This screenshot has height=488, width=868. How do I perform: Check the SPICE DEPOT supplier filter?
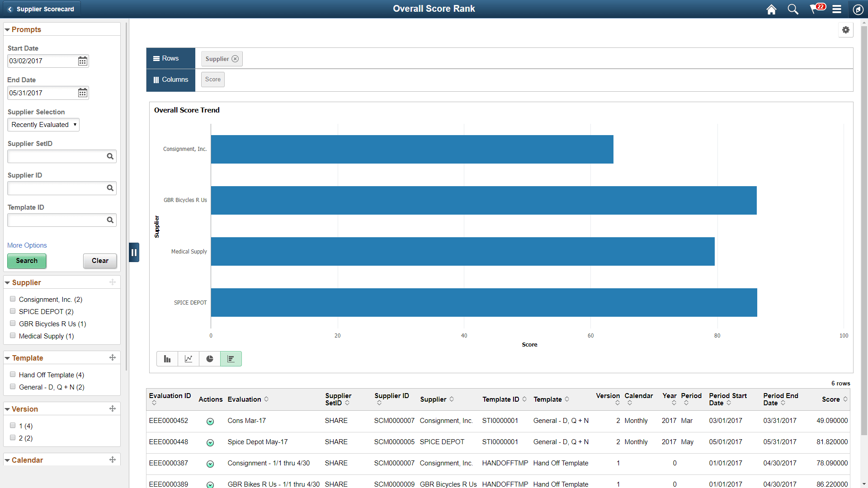point(12,311)
